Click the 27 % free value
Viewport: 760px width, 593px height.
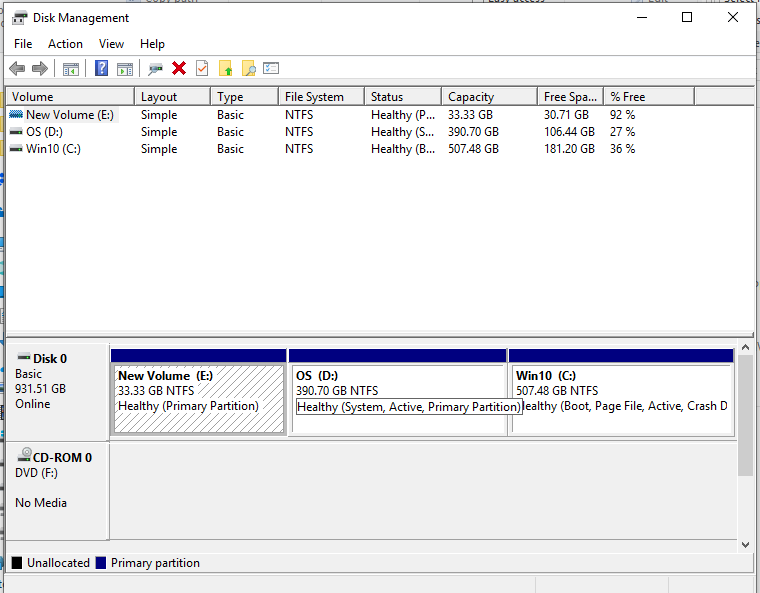tap(622, 132)
